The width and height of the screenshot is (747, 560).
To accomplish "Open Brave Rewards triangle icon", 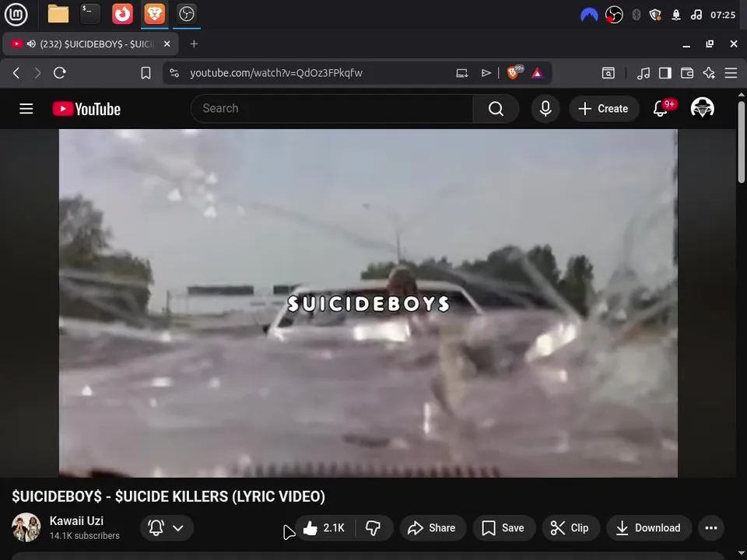I will pos(538,73).
